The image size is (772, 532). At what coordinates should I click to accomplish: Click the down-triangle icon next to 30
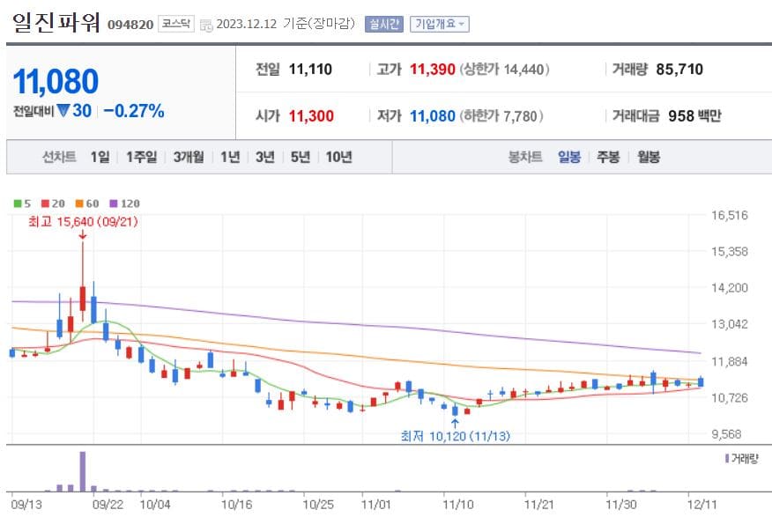coord(63,111)
